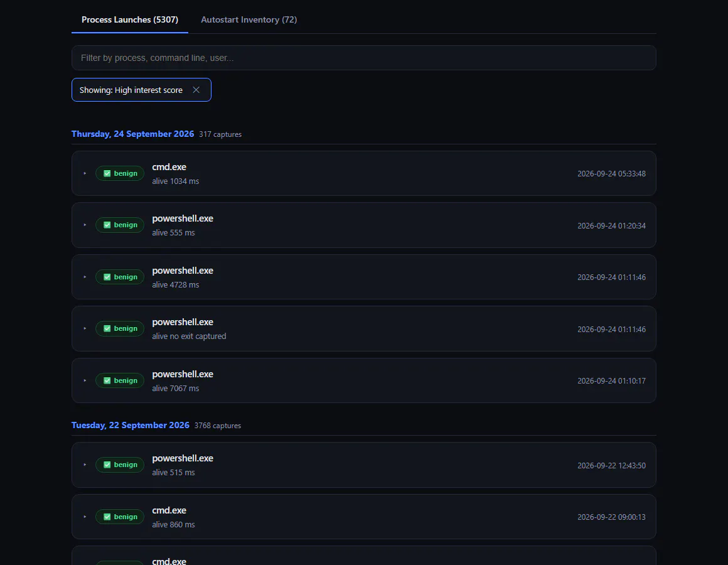The width and height of the screenshot is (728, 565).
Task: Click the 'alive 515 ms' text
Action: pos(174,472)
